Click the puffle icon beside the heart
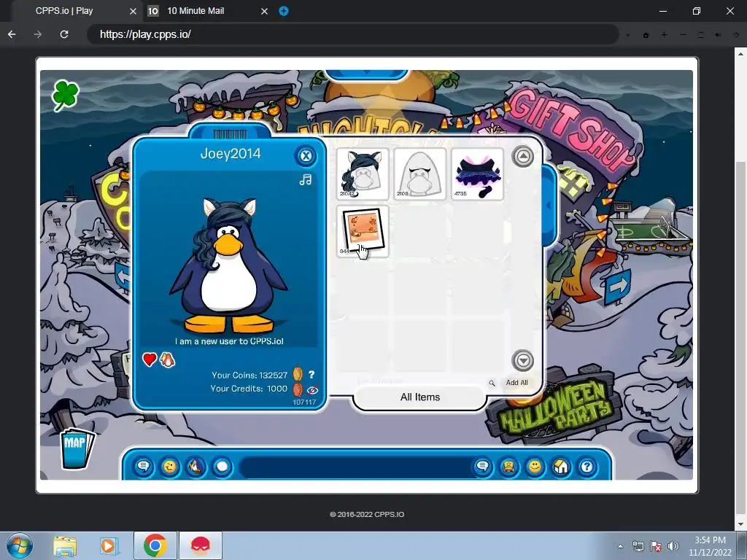Image resolution: width=747 pixels, height=560 pixels. click(167, 360)
